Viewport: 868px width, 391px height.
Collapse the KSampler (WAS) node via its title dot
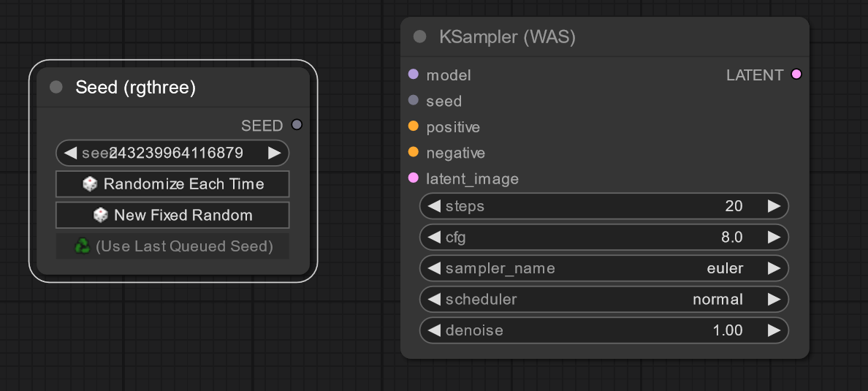pyautogui.click(x=419, y=37)
